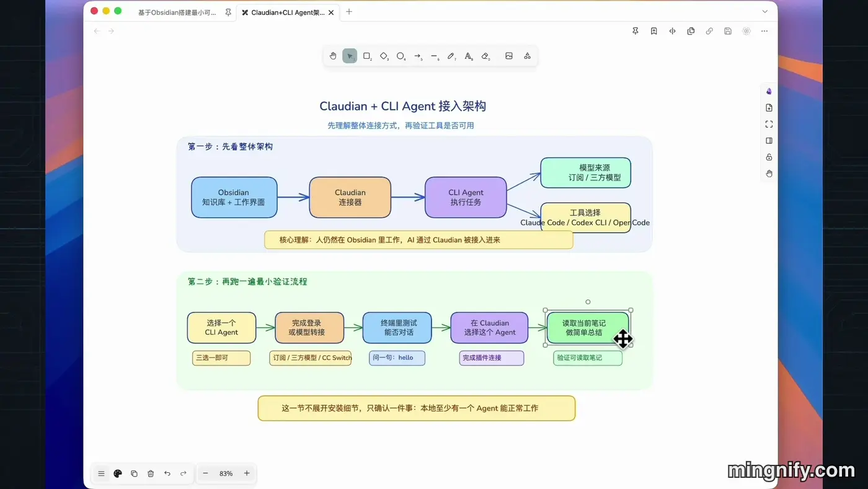Click the 完成插件连接 label
This screenshot has height=489, width=868.
[x=491, y=358]
